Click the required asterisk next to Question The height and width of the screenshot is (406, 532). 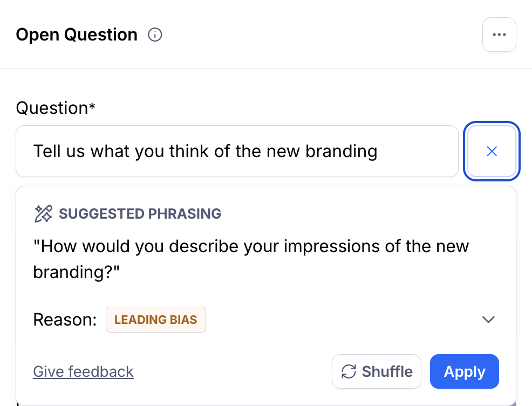pyautogui.click(x=92, y=106)
